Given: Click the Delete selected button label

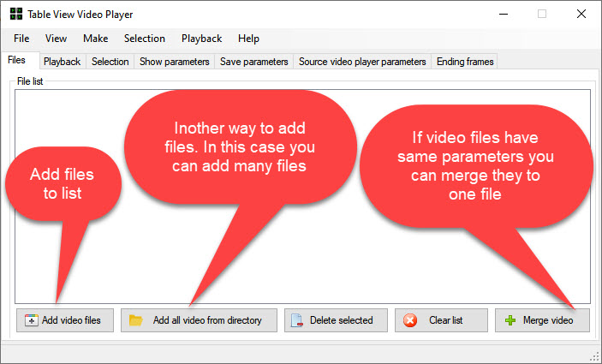Looking at the screenshot, I should [x=342, y=320].
